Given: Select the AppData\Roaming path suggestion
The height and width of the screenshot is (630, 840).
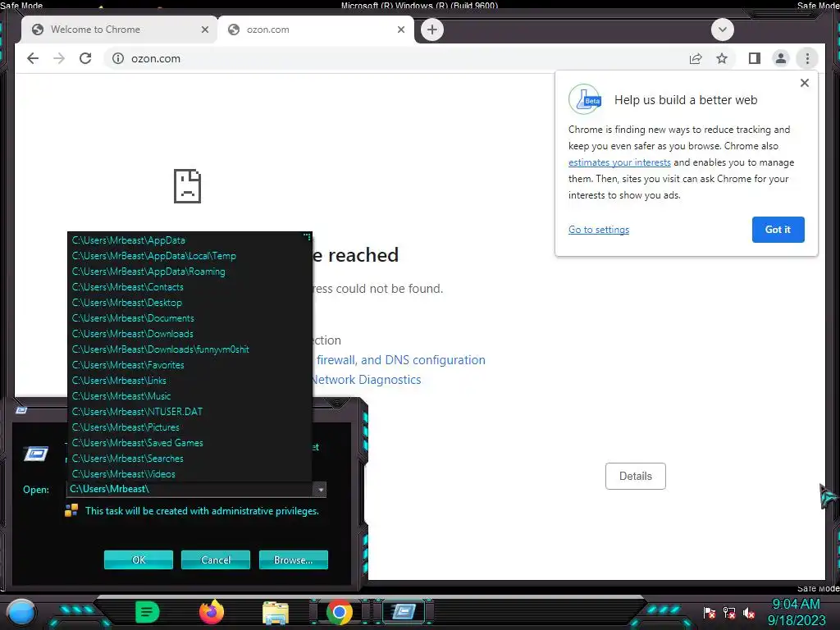Looking at the screenshot, I should pos(189,271).
